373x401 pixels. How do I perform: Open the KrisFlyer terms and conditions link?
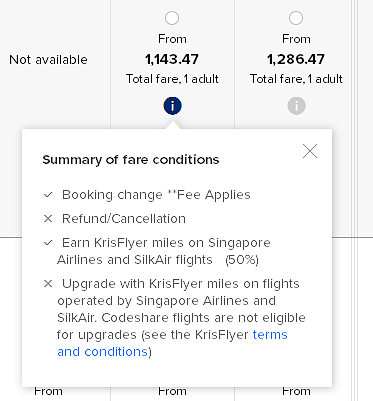tap(172, 343)
